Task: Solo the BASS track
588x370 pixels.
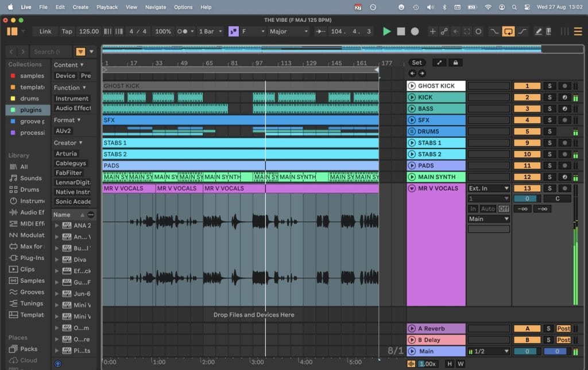Action: point(550,108)
